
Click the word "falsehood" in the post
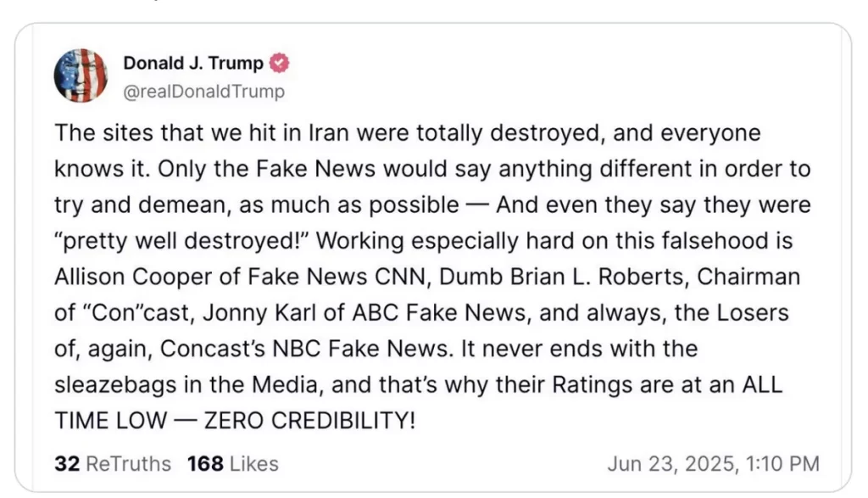[x=720, y=241]
